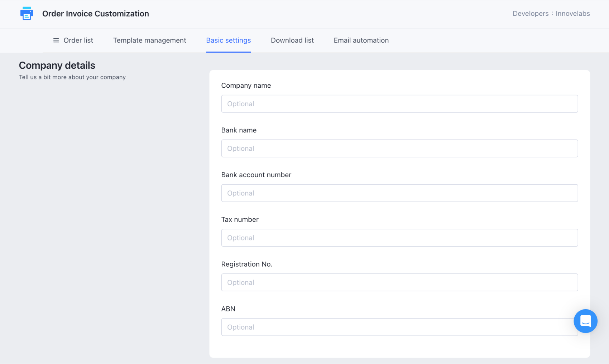Screen dimensions: 609x364
Task: Switch to the Order list tab
Action: (78, 40)
